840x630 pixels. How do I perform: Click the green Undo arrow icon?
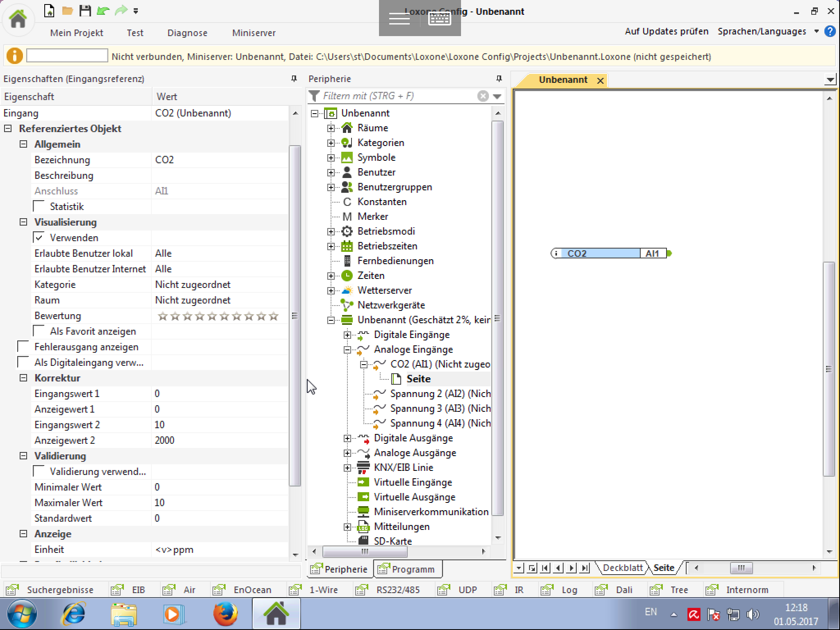coord(103,11)
